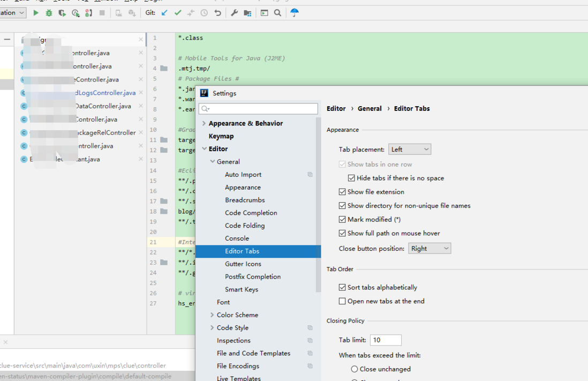Click folder gutter icon on line 17
Viewport: 588px width, 381px height.
pyautogui.click(x=164, y=201)
